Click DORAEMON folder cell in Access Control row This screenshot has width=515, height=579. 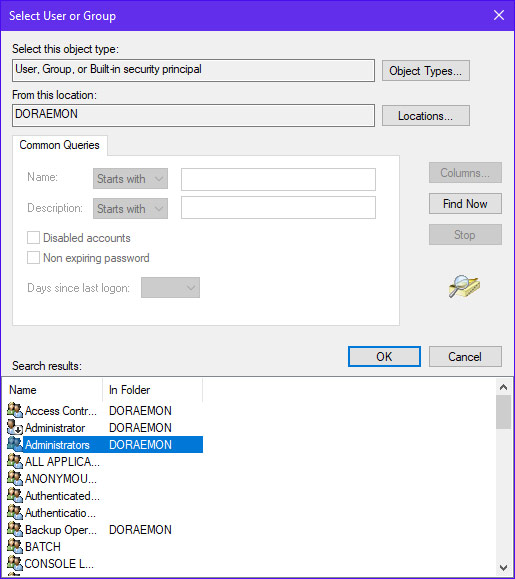[x=140, y=411]
